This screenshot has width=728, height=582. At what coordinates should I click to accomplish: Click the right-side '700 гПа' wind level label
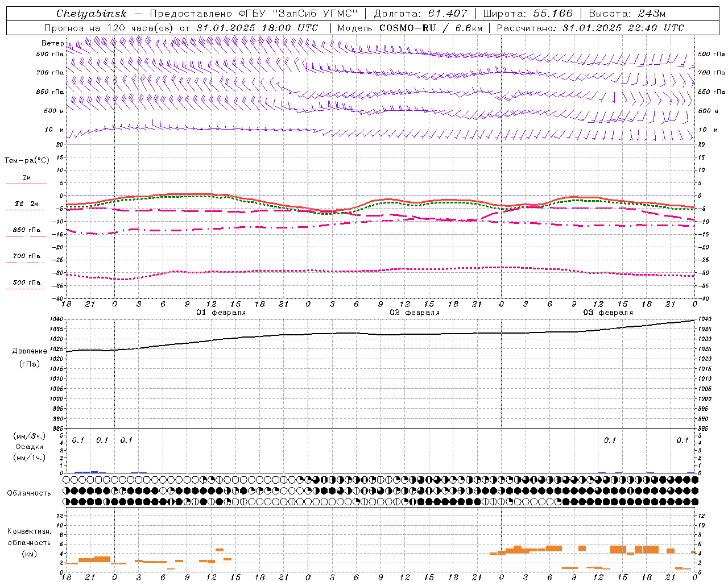(x=712, y=73)
